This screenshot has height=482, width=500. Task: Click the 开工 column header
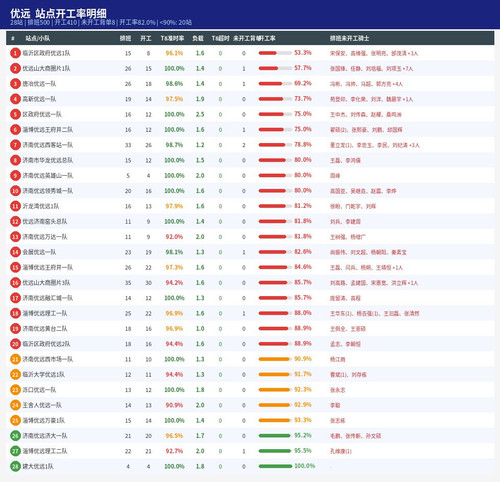pos(146,38)
